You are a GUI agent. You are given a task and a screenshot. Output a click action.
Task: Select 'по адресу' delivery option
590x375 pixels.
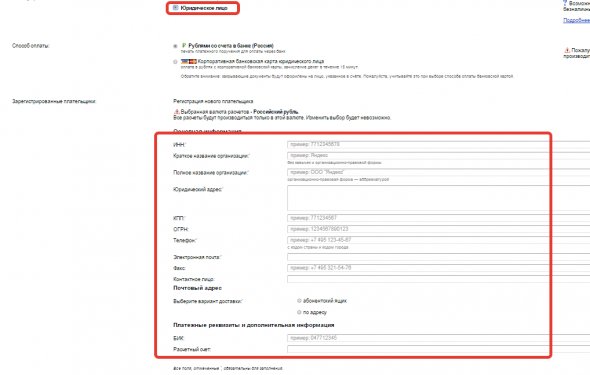(299, 312)
